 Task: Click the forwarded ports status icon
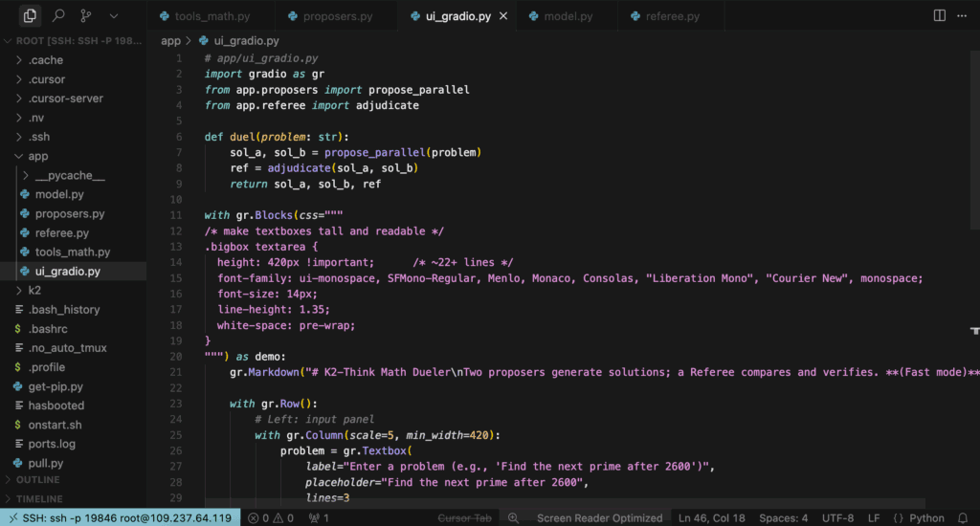[319, 517]
